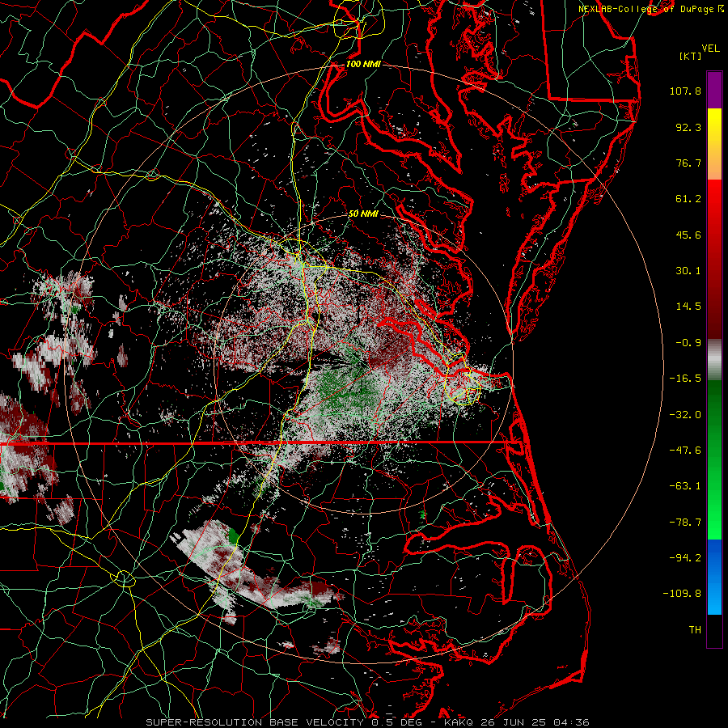728x728 pixels.
Task: Select the -47.6 legend value
Action: [685, 451]
